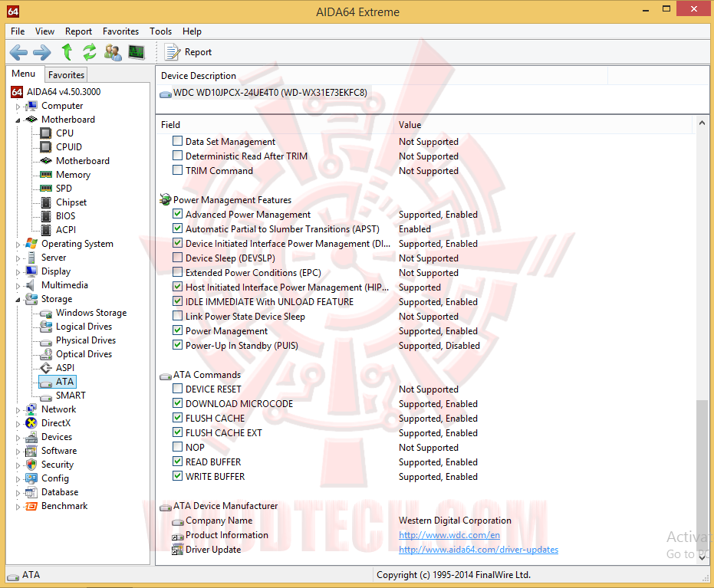Open the File menu

pos(18,31)
